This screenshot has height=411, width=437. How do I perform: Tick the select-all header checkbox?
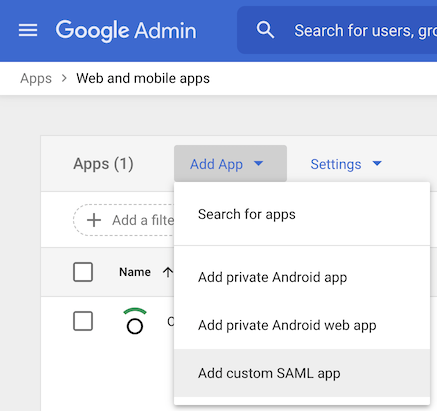[83, 272]
